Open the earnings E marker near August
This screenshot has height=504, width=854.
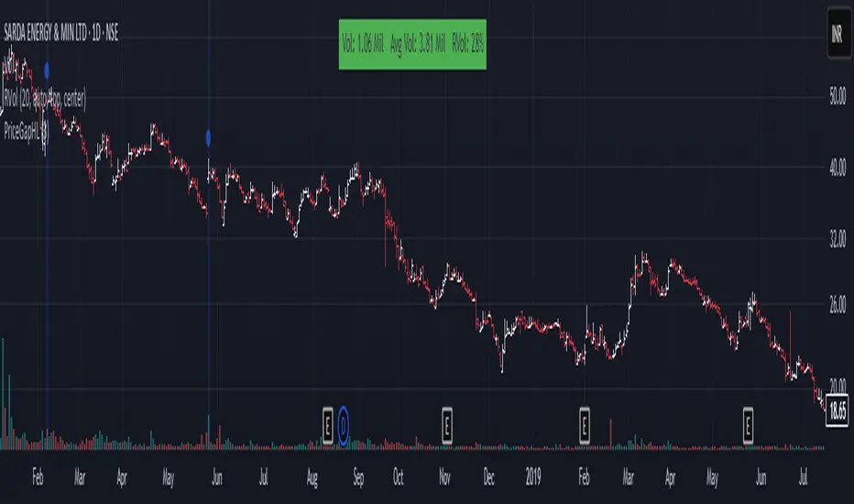click(327, 425)
